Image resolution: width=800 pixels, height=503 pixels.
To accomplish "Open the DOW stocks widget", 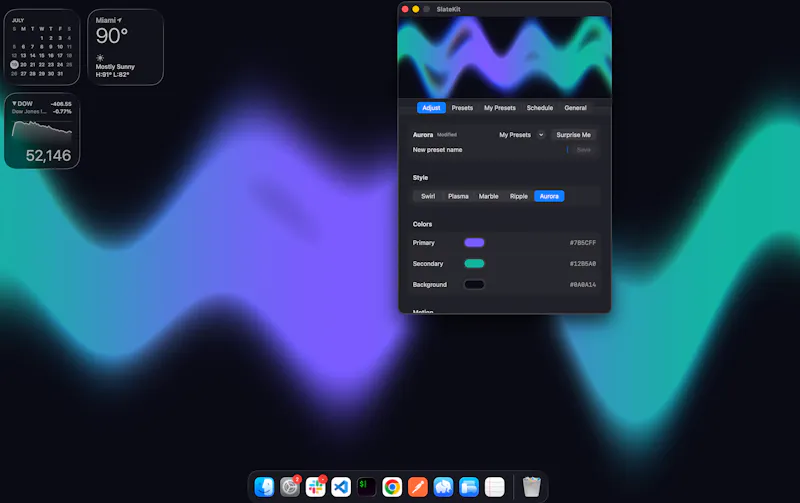I will (42, 131).
